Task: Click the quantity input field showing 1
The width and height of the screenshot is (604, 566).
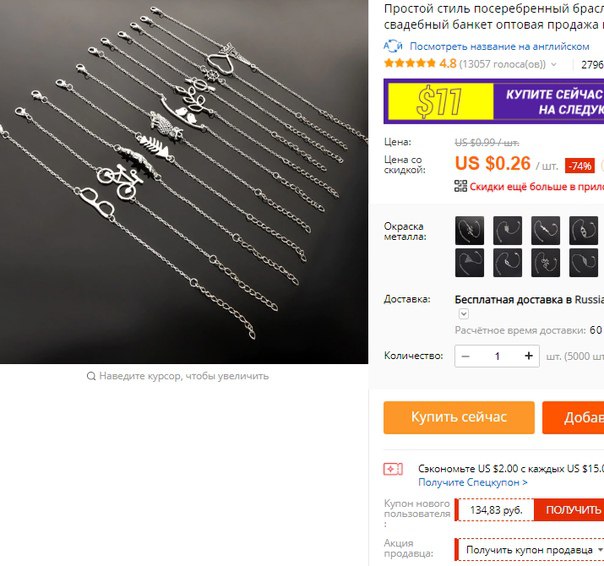Action: [x=497, y=356]
